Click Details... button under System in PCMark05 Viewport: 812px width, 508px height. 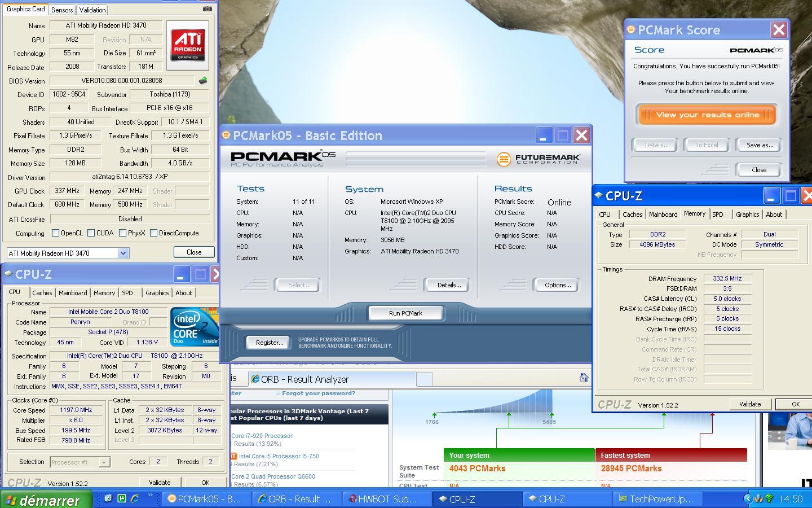(x=449, y=285)
